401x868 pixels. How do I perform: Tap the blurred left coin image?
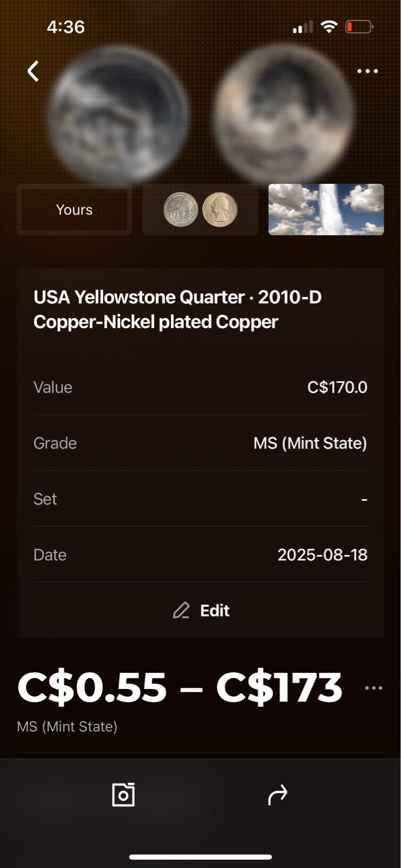tap(118, 115)
